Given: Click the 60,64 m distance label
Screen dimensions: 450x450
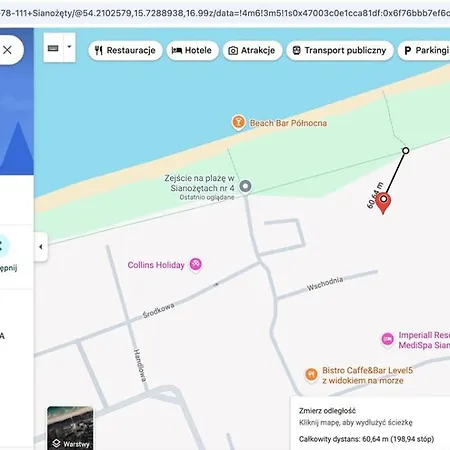Looking at the screenshot, I should [375, 196].
